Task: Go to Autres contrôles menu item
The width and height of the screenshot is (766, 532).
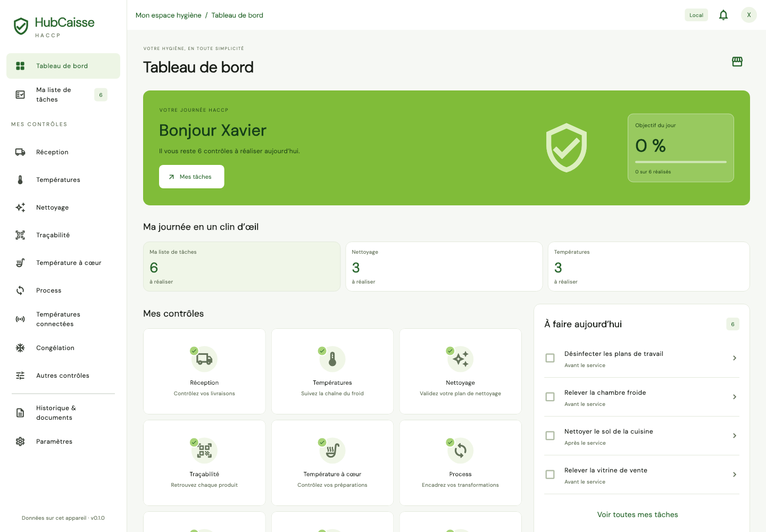Action: [63, 376]
